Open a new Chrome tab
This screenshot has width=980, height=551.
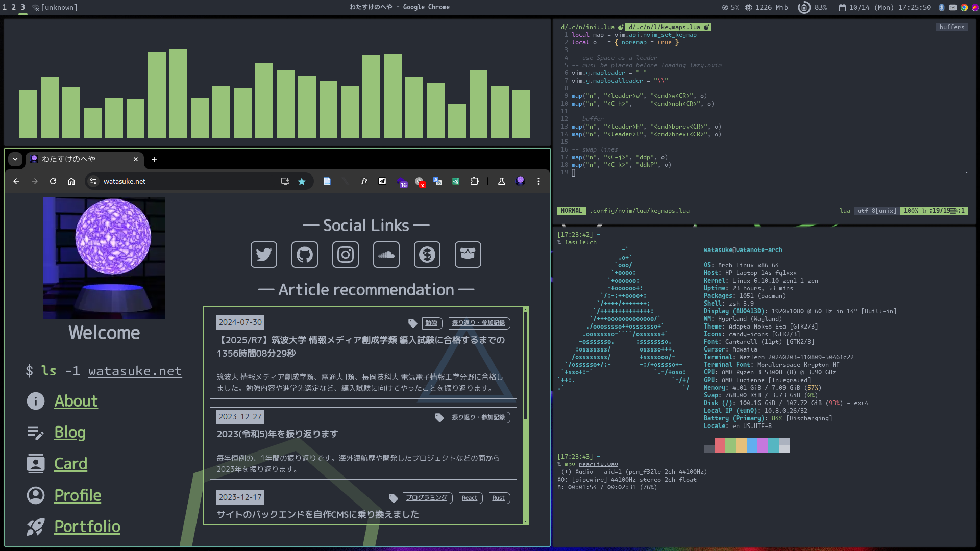154,159
